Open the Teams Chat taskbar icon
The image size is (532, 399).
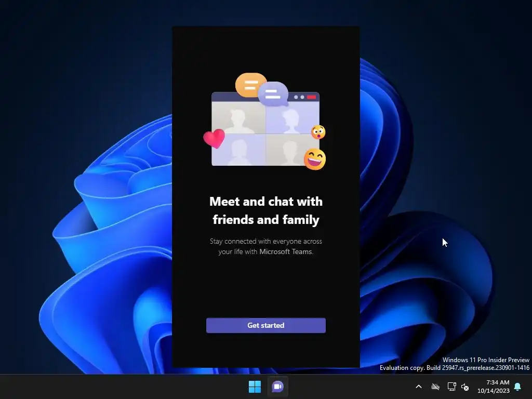pyautogui.click(x=277, y=387)
